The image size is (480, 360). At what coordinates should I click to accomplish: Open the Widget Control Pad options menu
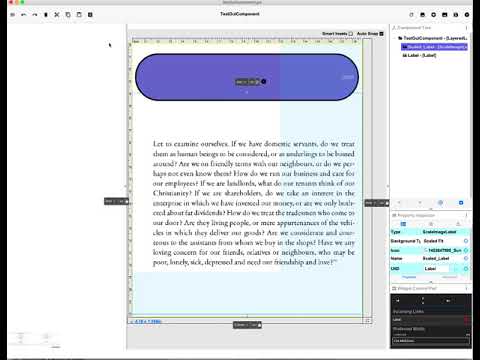tap(466, 288)
